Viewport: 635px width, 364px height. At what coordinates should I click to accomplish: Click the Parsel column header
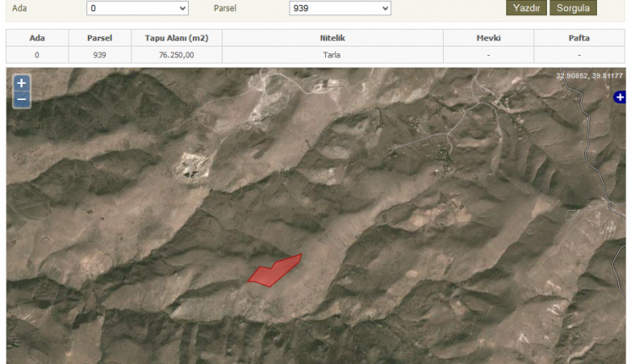[100, 38]
